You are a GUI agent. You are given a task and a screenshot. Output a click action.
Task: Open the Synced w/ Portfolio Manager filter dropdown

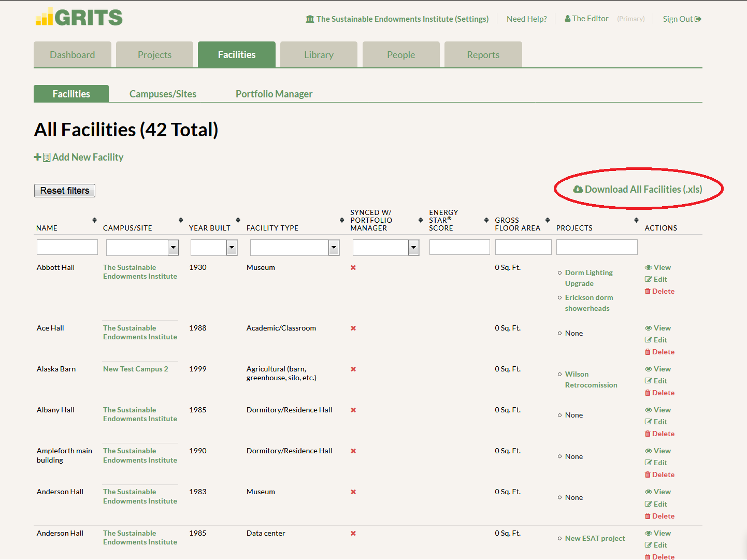[386, 248]
